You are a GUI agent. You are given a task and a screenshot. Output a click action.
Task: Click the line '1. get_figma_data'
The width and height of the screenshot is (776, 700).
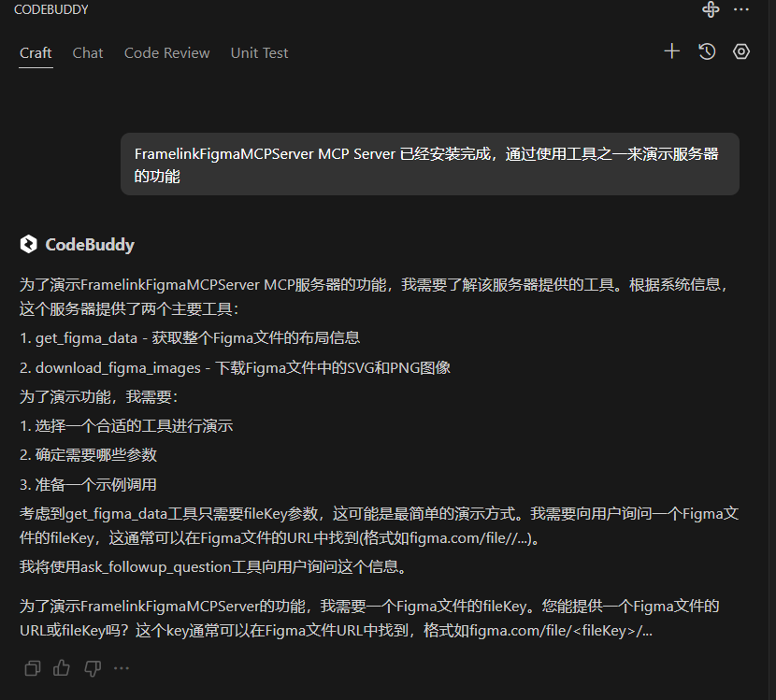tap(190, 338)
